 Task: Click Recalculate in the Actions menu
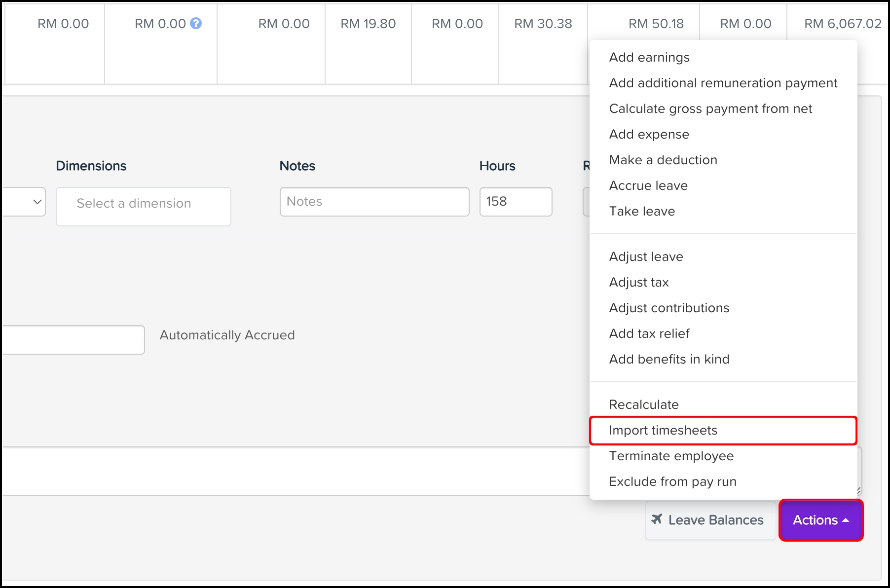[643, 404]
